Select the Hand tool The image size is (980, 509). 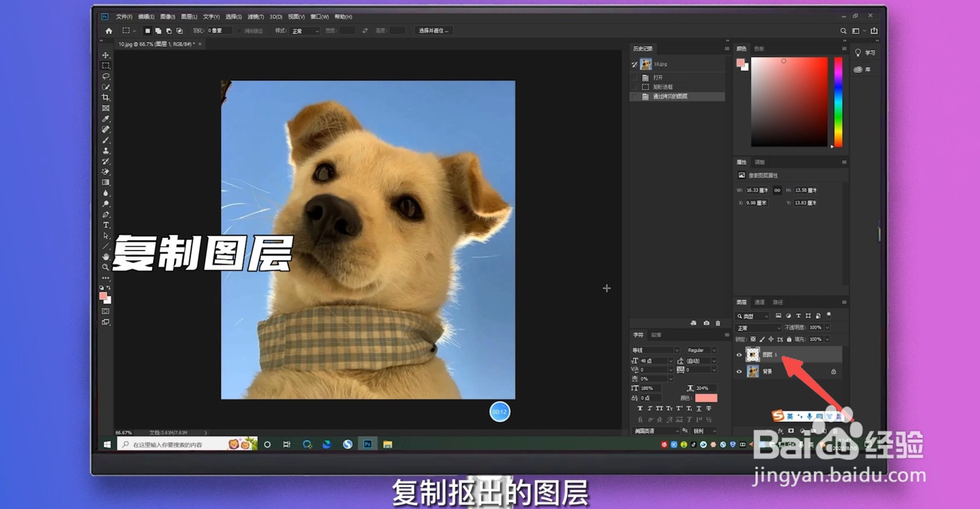[105, 257]
